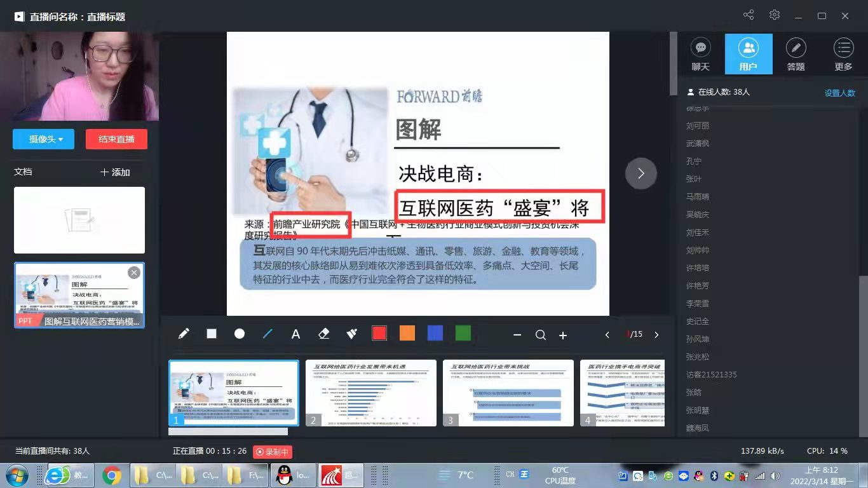
Task: Select the rectangle shape tool
Action: [212, 334]
